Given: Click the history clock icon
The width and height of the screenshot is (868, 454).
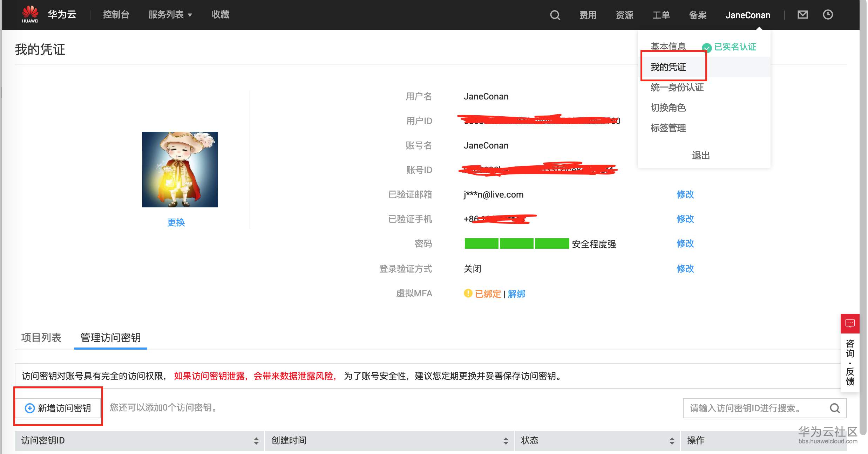Looking at the screenshot, I should pyautogui.click(x=828, y=14).
